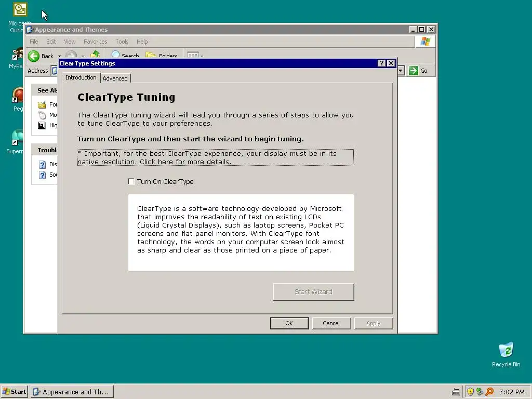
Task: Open the Favorites menu
Action: [96, 42]
